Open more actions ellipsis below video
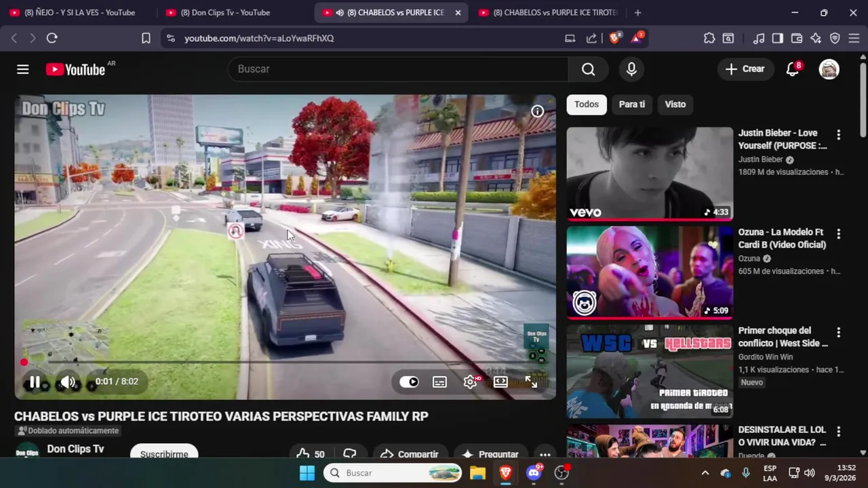Screen dimensions: 868x488 coord(545,454)
